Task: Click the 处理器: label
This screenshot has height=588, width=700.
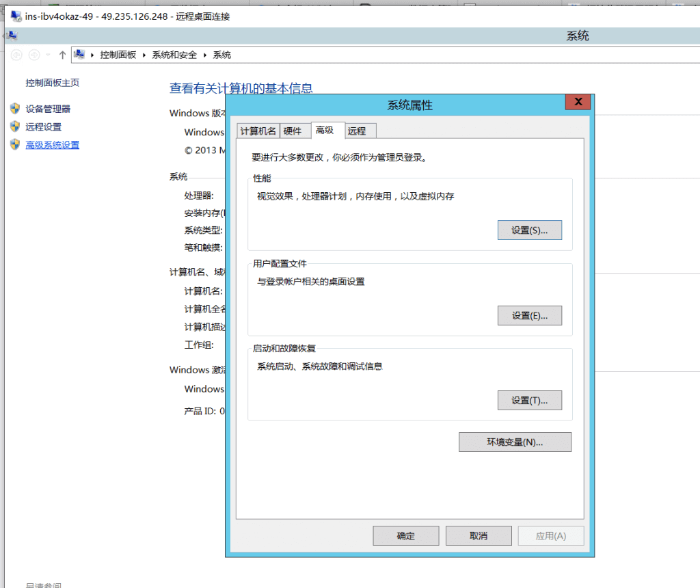Action: [x=199, y=196]
